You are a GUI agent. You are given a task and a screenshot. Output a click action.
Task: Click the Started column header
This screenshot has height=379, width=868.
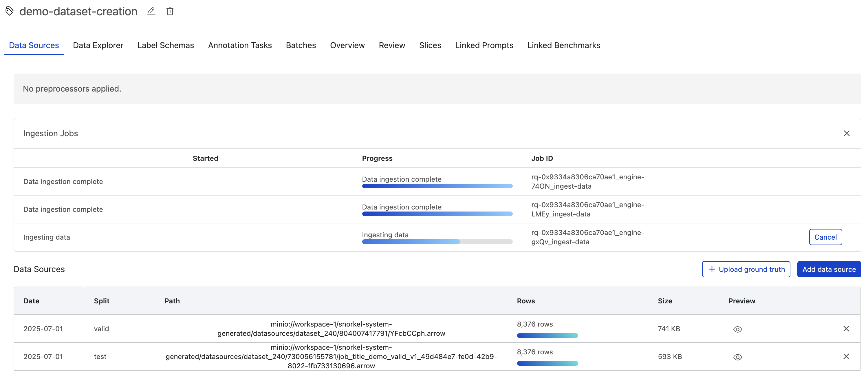205,158
